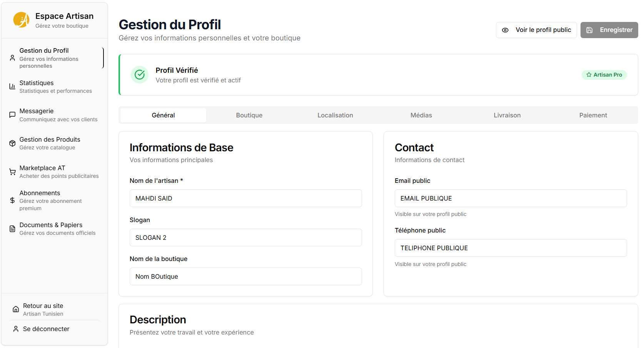Focus the Email public input field
Viewport: 644px width, 348px height.
pyautogui.click(x=511, y=198)
